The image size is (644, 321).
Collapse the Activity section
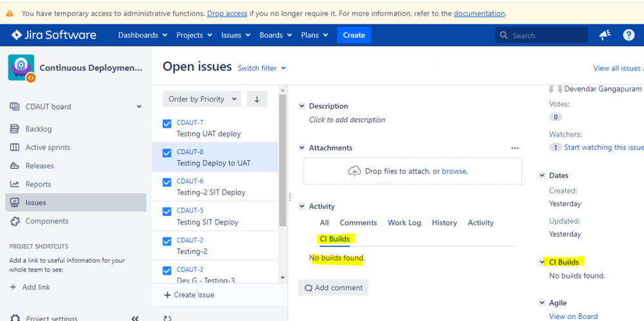click(x=302, y=206)
